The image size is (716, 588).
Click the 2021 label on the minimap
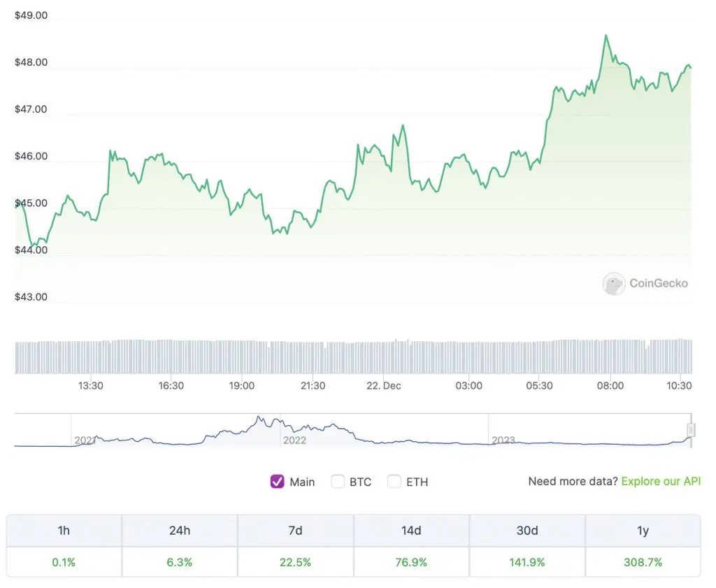[x=87, y=440]
